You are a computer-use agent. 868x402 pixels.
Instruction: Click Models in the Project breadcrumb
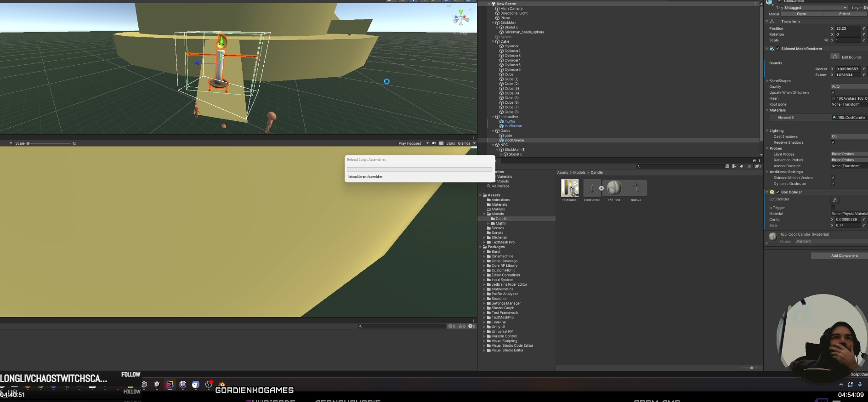579,173
